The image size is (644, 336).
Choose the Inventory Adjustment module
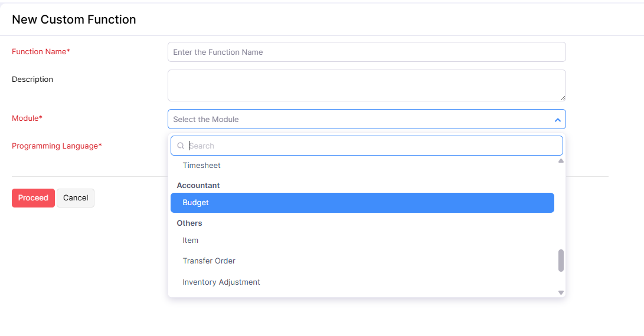click(221, 282)
